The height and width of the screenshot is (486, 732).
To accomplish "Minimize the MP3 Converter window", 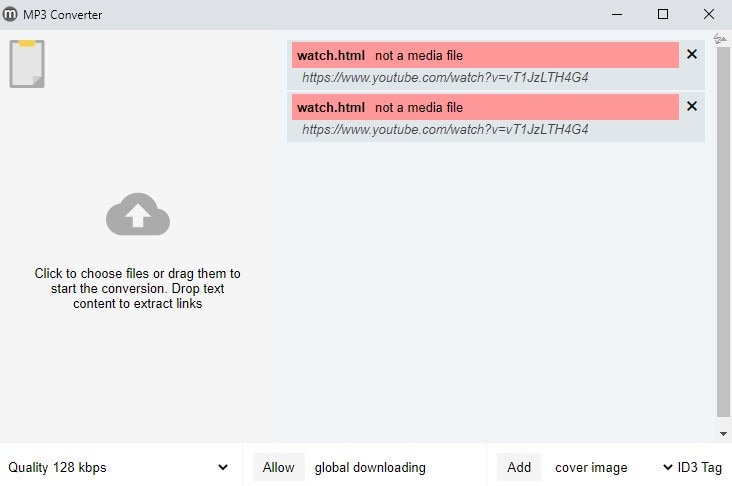I will click(617, 14).
